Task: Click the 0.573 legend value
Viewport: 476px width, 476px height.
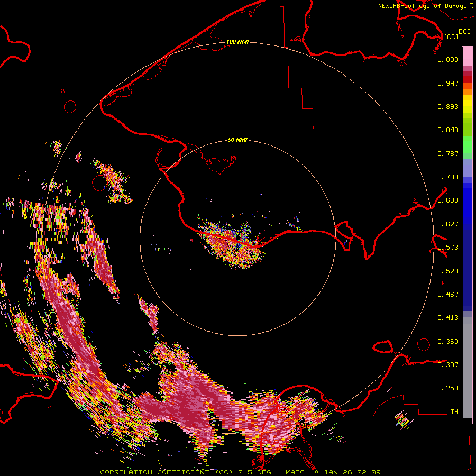Action: tap(448, 248)
